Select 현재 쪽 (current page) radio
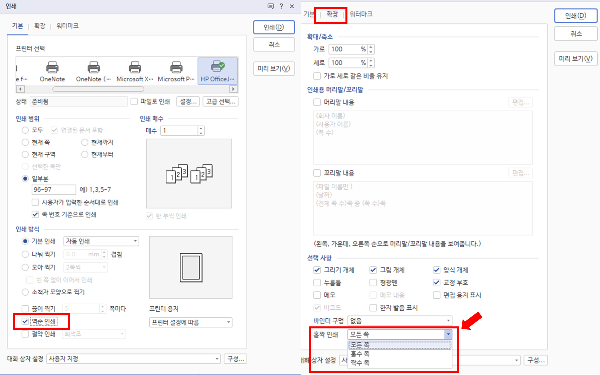 click(25, 142)
